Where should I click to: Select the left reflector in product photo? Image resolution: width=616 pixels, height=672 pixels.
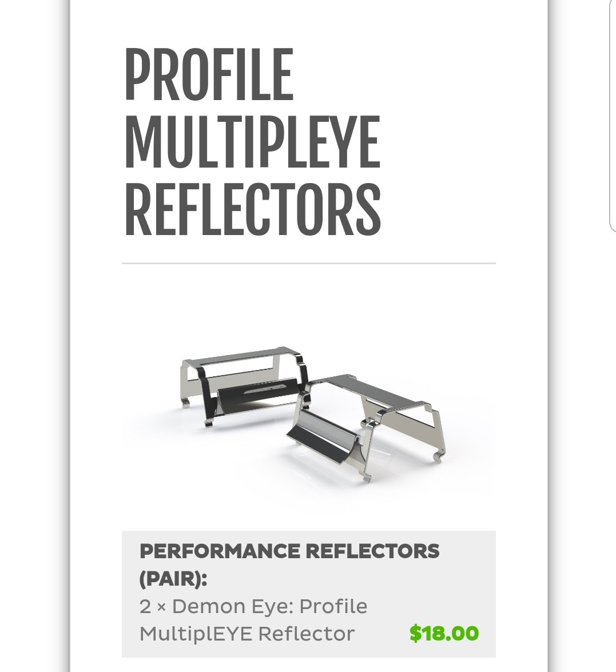[244, 385]
